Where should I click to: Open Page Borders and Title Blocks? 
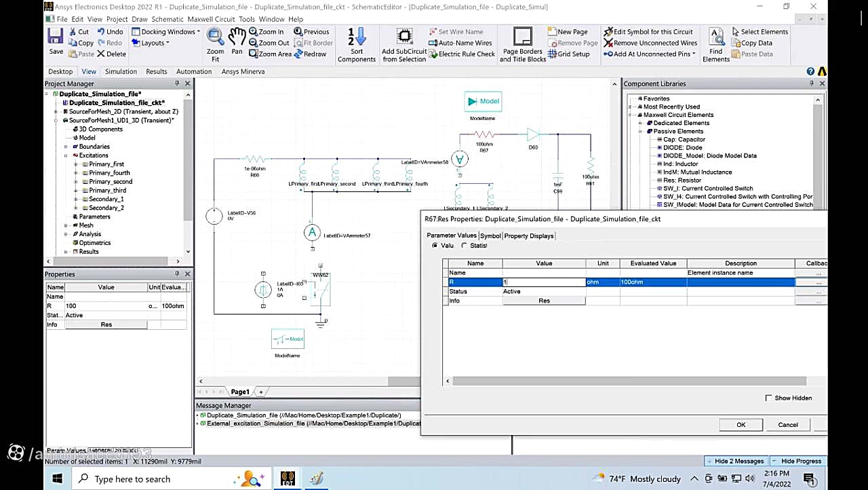[523, 45]
